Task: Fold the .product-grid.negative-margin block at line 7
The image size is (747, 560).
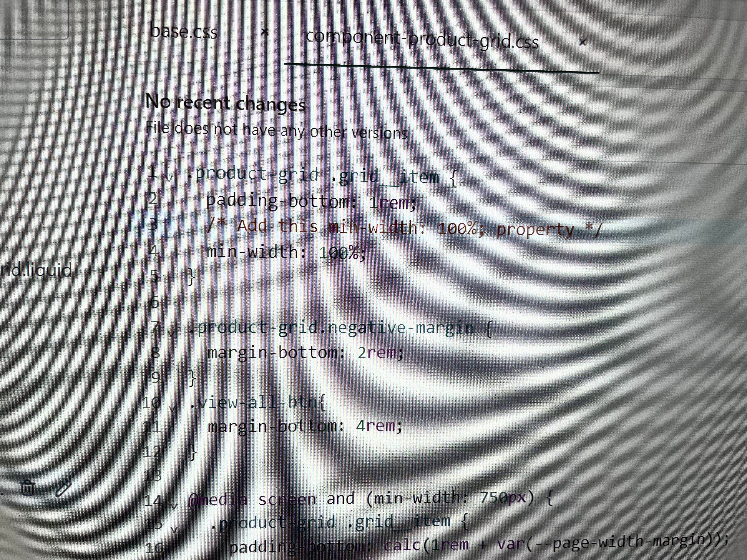Action: [x=172, y=333]
